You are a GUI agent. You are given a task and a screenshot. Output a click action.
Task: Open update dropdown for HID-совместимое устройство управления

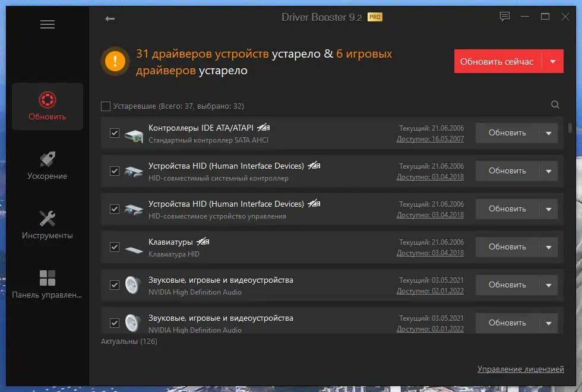(x=549, y=209)
